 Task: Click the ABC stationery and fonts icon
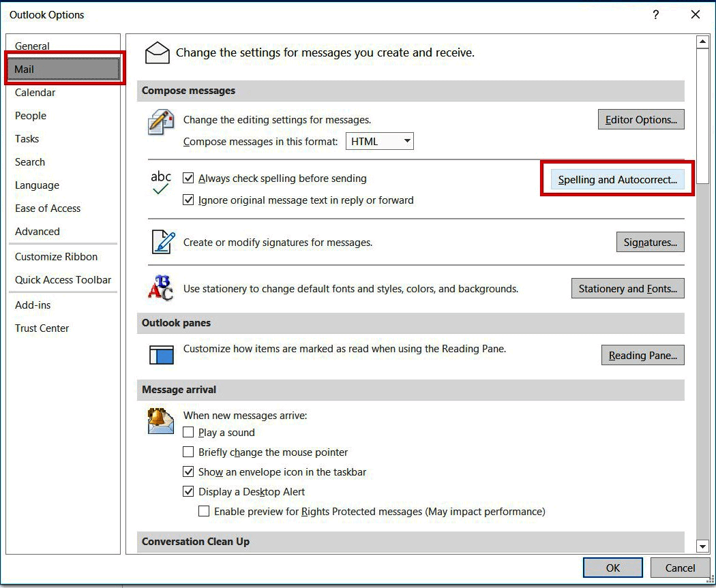click(160, 288)
